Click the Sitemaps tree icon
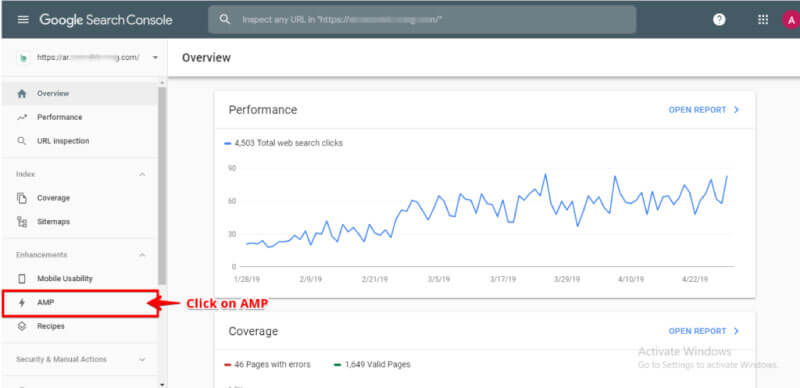The height and width of the screenshot is (388, 800). click(x=21, y=222)
